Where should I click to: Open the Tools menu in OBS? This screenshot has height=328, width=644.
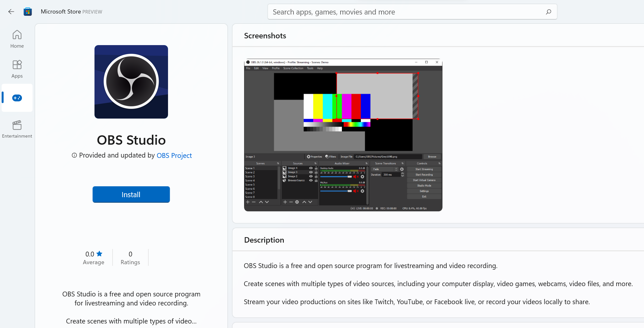coord(310,68)
